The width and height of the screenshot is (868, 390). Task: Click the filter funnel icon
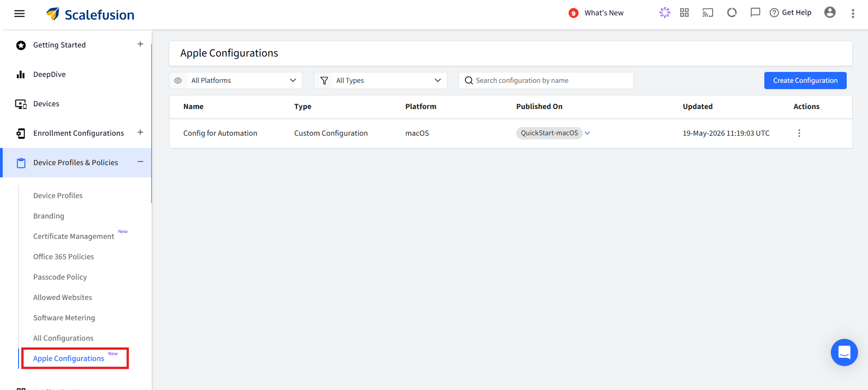click(324, 81)
